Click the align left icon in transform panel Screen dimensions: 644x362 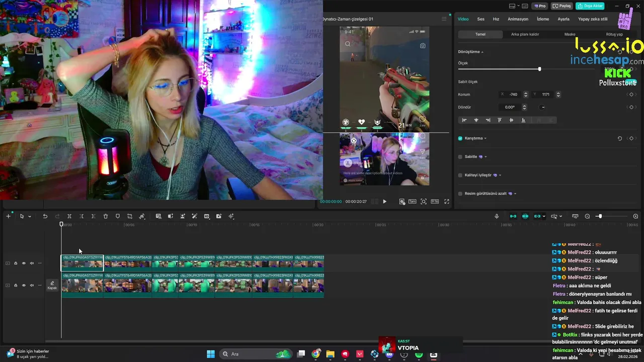464,120
